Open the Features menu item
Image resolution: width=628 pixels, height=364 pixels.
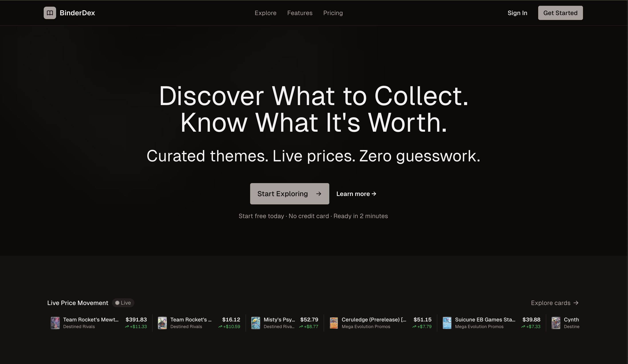(x=300, y=13)
